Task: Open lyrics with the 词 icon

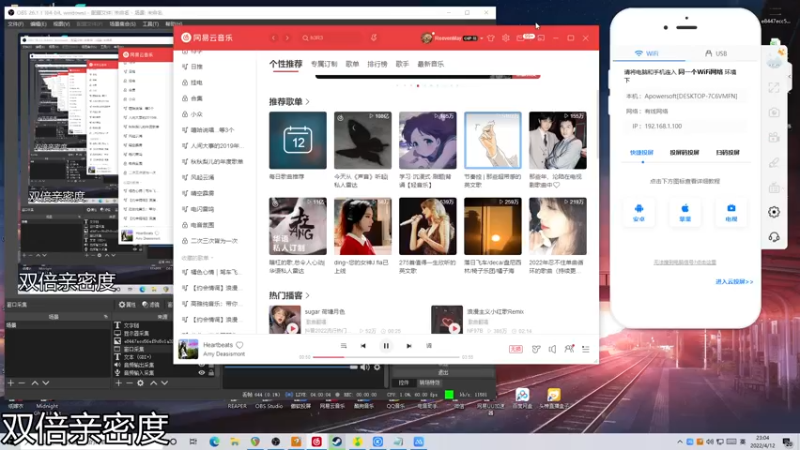Action: 429,346
